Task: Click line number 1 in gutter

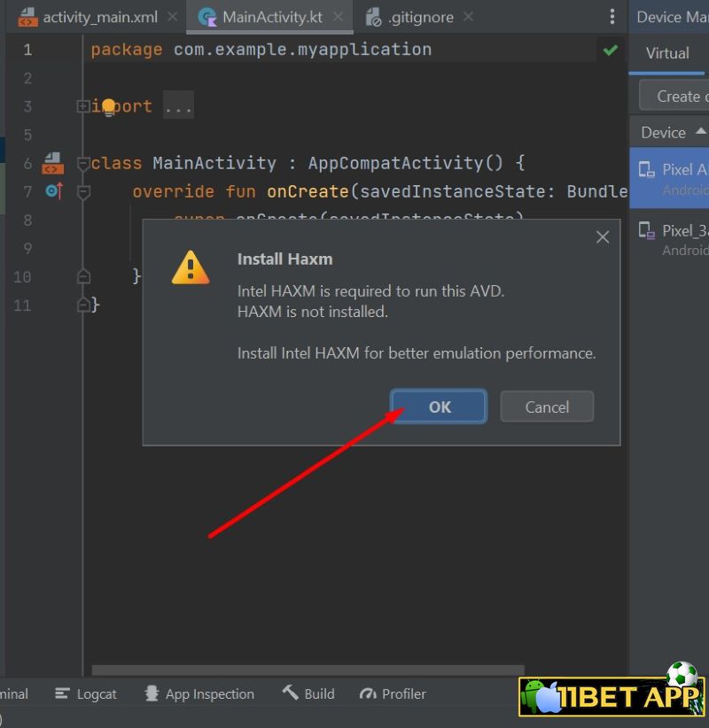Action: coord(27,50)
